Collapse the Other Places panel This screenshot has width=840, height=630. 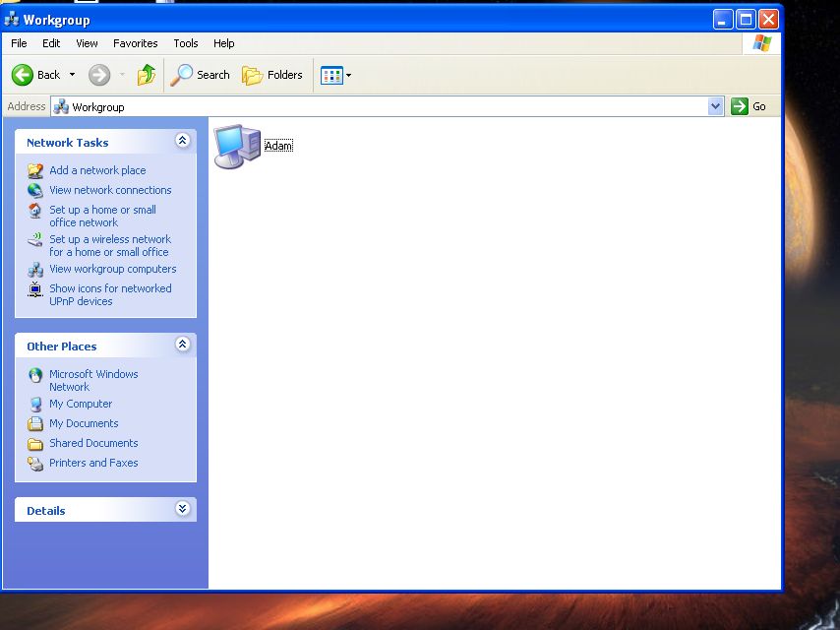tap(182, 345)
